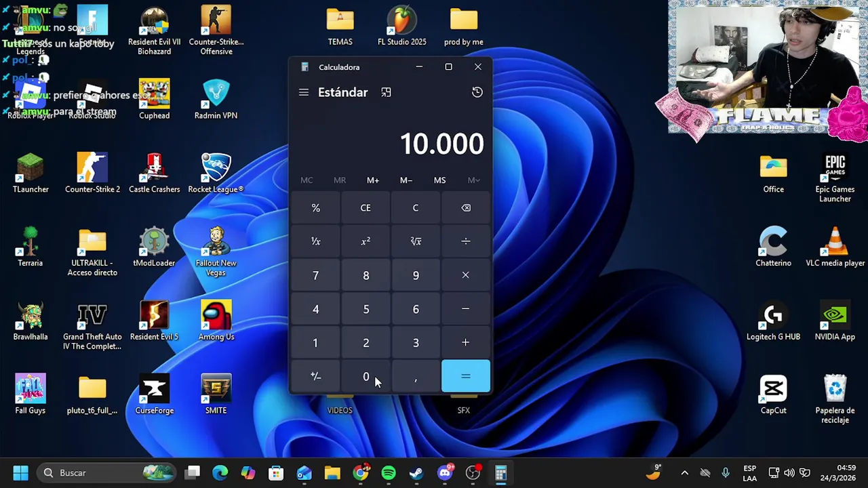Select the CurseForge desktop icon
Image resolution: width=868 pixels, height=488 pixels.
[x=154, y=394]
